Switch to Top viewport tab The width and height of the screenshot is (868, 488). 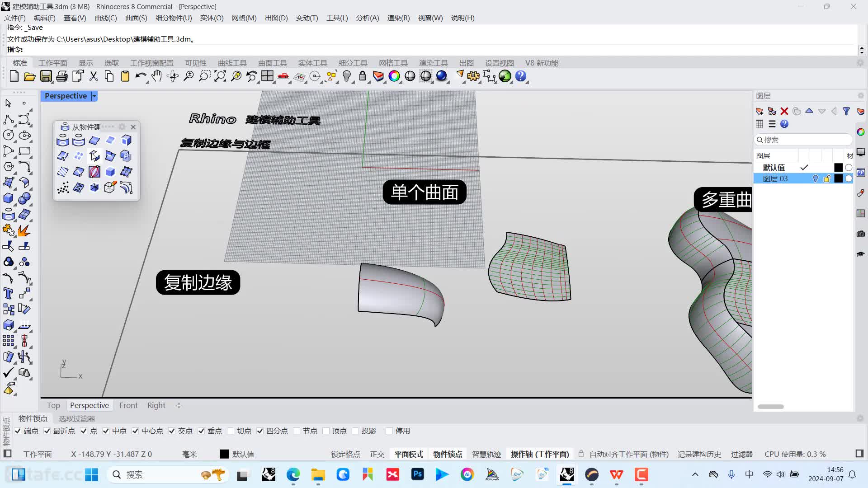(54, 405)
